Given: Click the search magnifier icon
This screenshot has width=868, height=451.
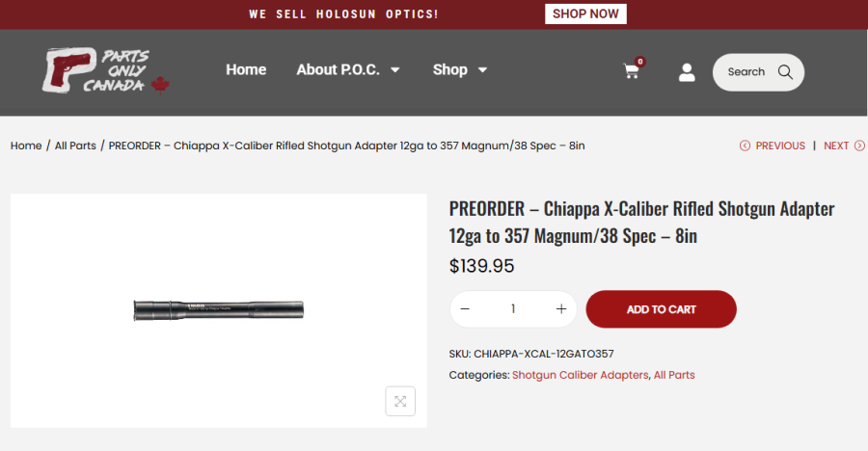Looking at the screenshot, I should [x=785, y=72].
